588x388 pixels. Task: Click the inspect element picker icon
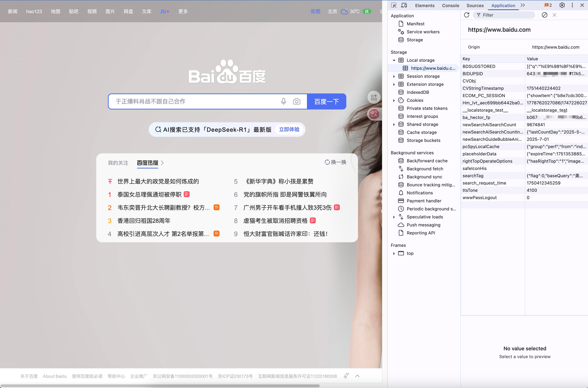click(393, 5)
